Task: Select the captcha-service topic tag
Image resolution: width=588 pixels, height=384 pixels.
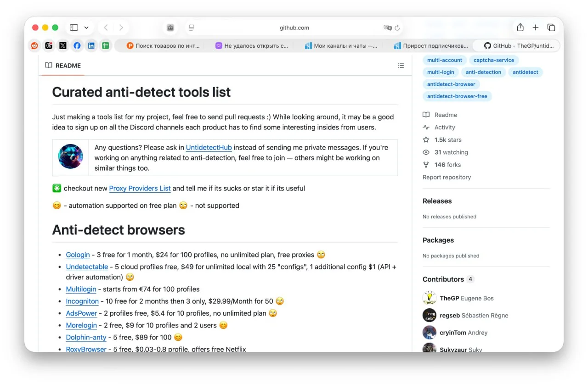Action: tap(493, 60)
